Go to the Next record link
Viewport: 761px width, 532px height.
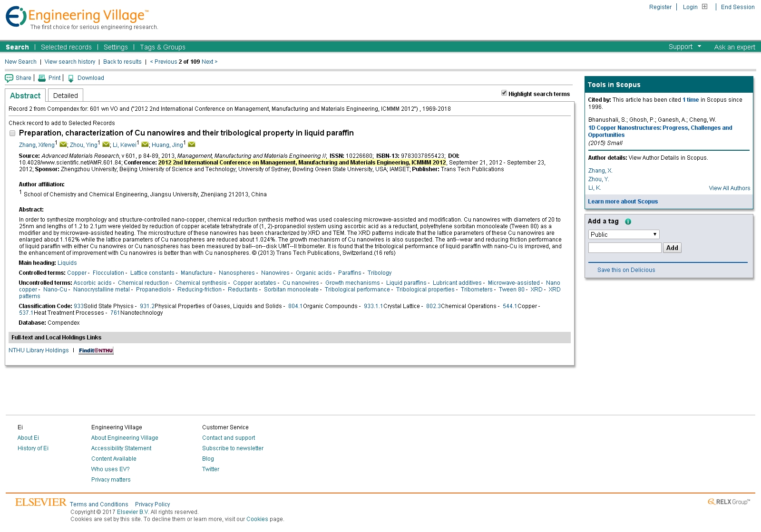(209, 62)
